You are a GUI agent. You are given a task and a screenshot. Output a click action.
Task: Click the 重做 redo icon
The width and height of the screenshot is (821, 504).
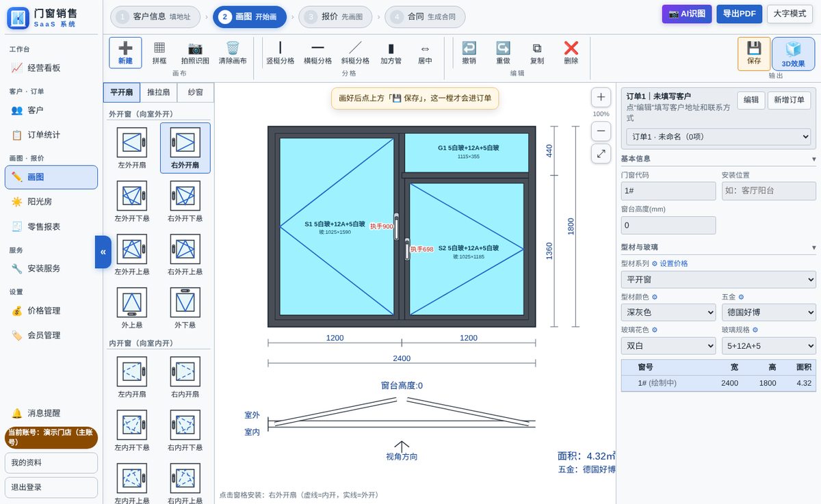[503, 49]
